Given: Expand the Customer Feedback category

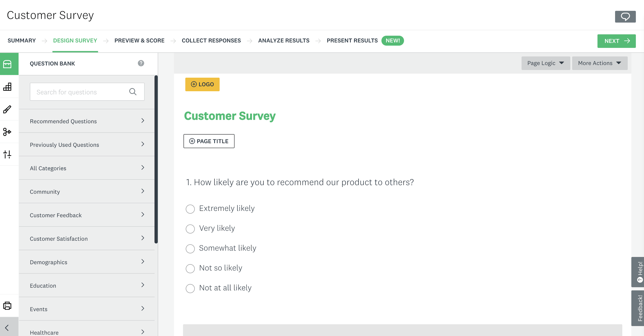Looking at the screenshot, I should pyautogui.click(x=87, y=215).
